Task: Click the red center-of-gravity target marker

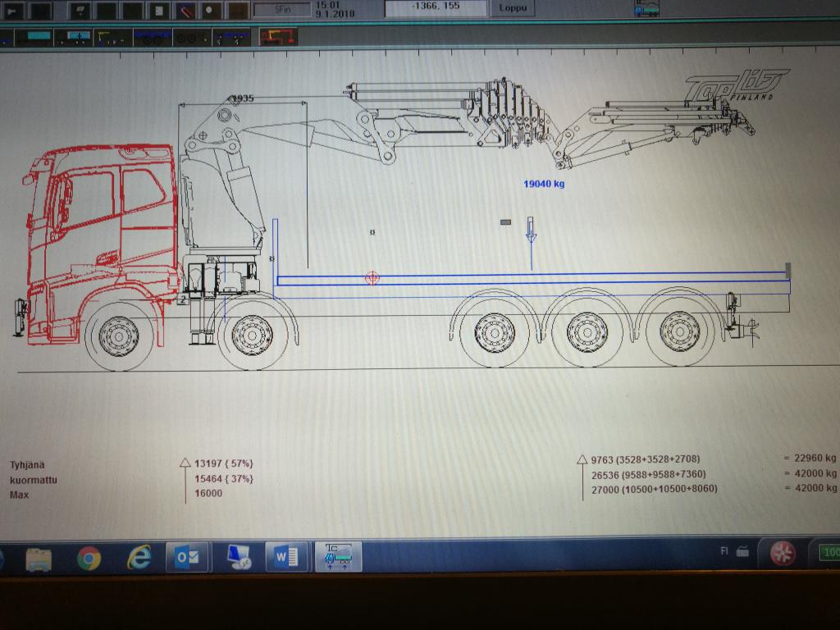Action: [372, 278]
